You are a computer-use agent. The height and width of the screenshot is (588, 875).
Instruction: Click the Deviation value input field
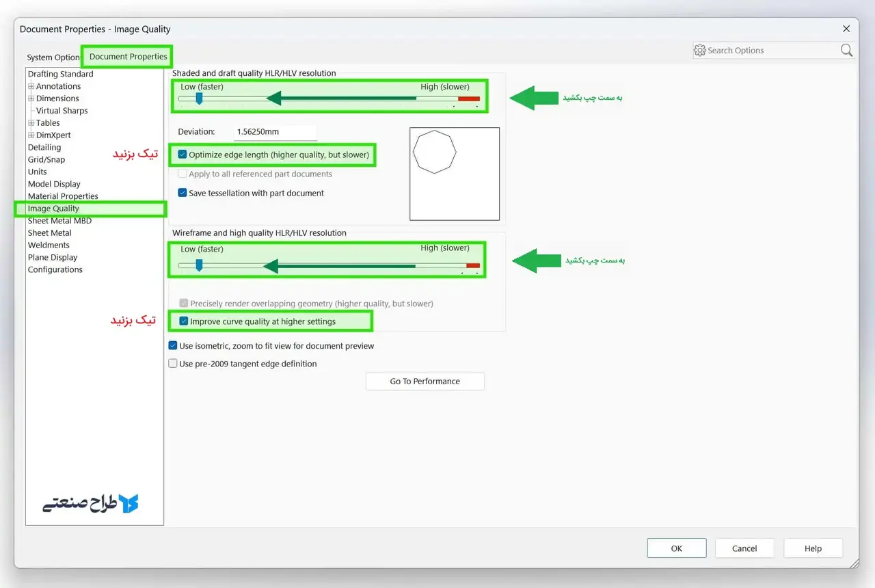pos(274,132)
